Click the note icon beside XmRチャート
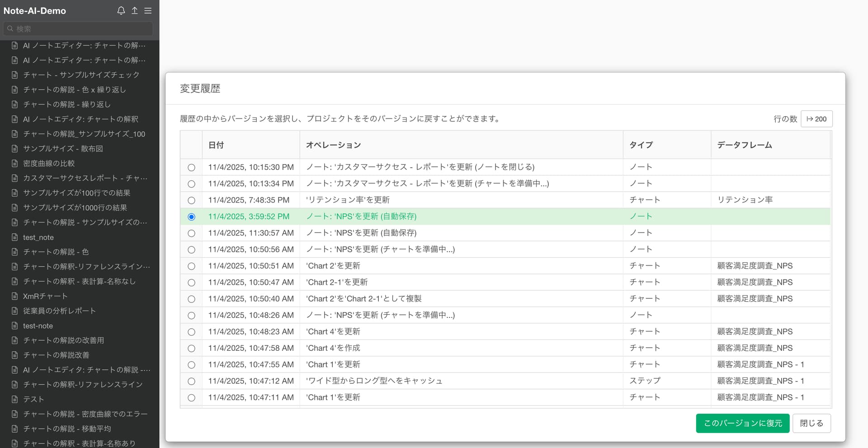 14,296
